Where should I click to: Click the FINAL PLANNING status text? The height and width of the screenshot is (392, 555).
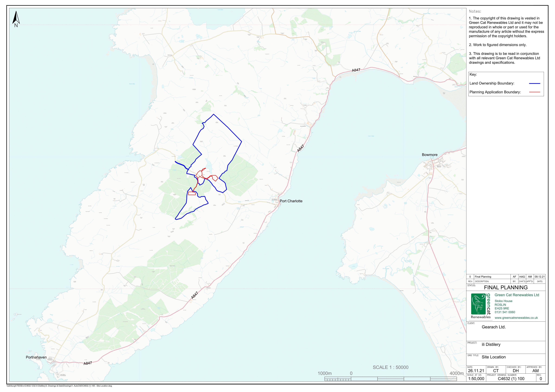506,287
